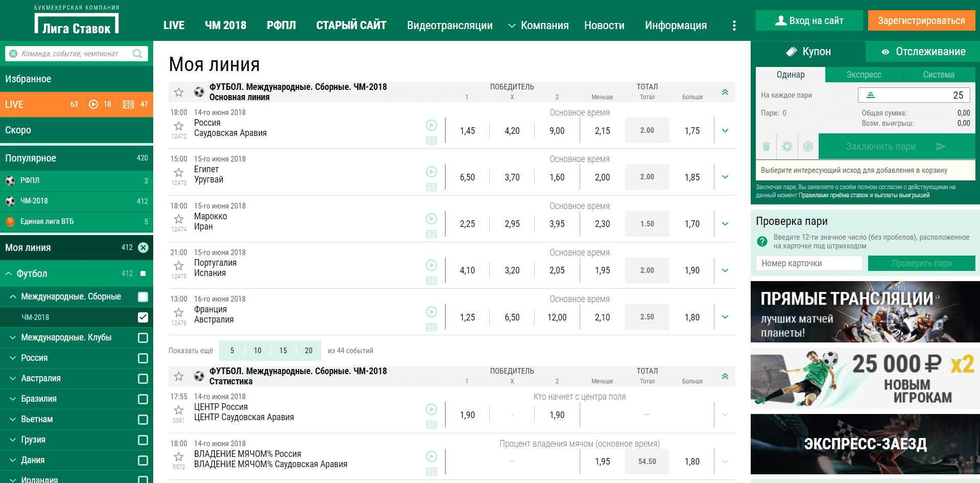Viewport: 980px width, 483px height.
Task: Click the live video count icon in LIVE bar
Action: [93, 104]
